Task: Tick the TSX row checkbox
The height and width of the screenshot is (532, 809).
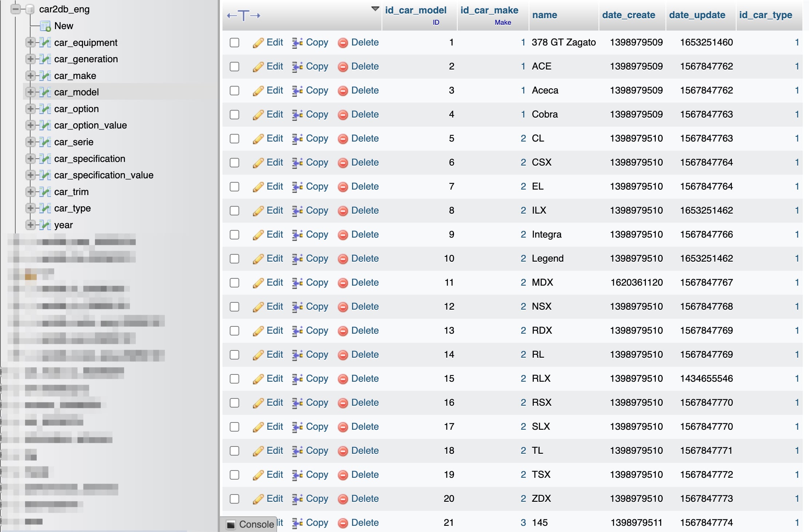Action: [234, 475]
